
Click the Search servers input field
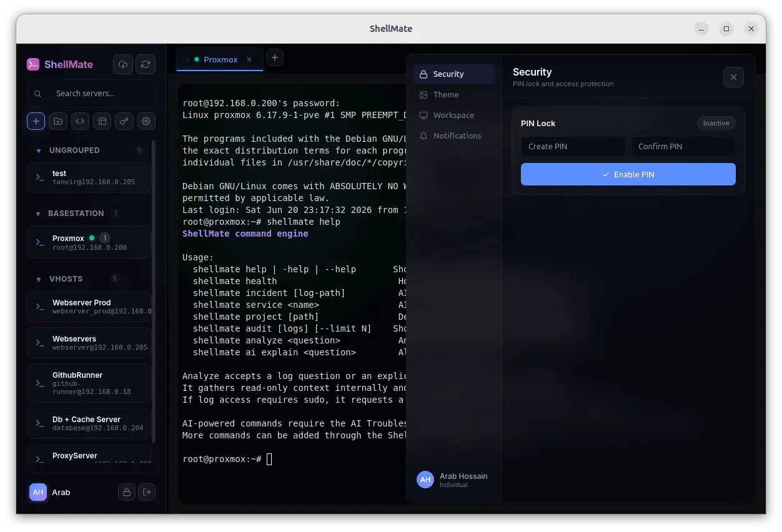click(91, 94)
